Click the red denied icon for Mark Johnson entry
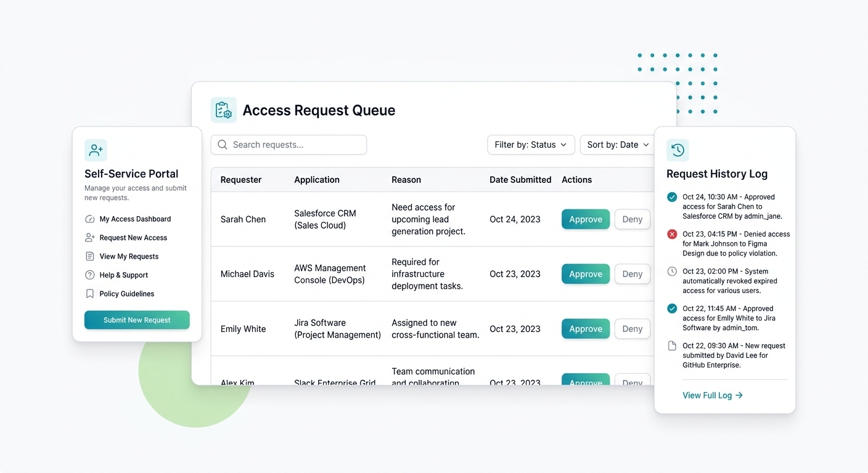868x473 pixels. point(672,234)
